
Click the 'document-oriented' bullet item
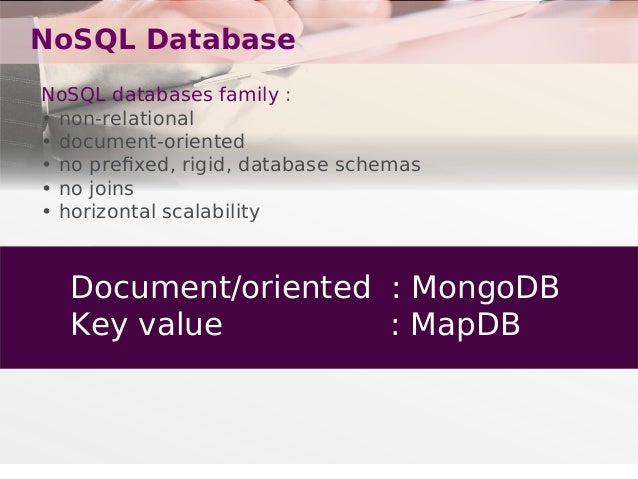[x=152, y=142]
